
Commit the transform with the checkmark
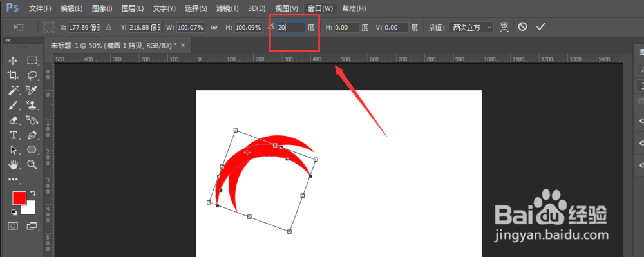[540, 27]
